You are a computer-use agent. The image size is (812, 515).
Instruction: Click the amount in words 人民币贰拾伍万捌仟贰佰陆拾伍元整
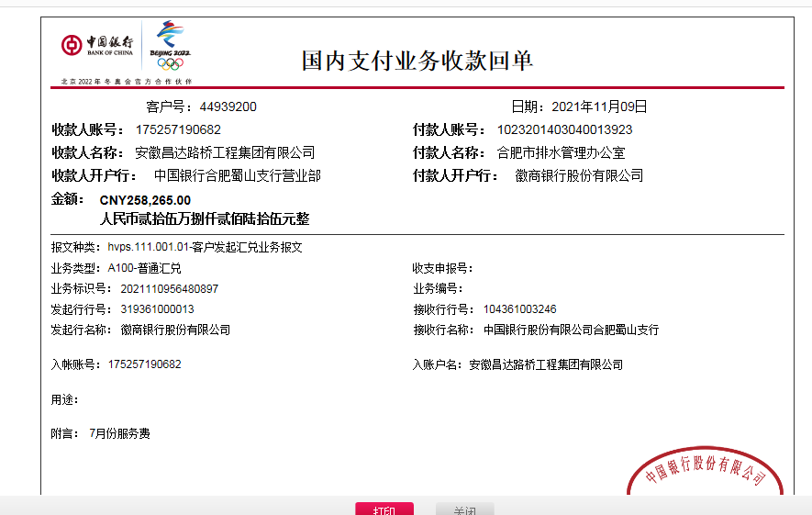[x=205, y=219]
